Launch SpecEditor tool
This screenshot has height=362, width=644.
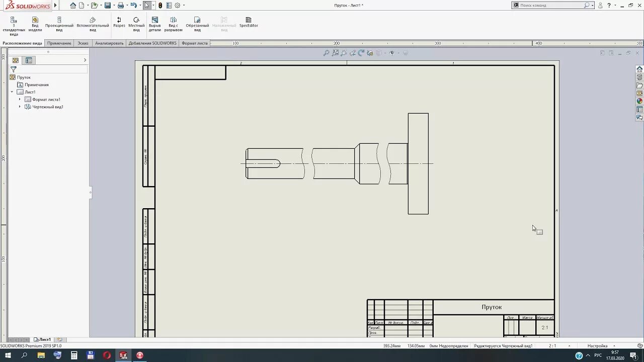pos(249,22)
